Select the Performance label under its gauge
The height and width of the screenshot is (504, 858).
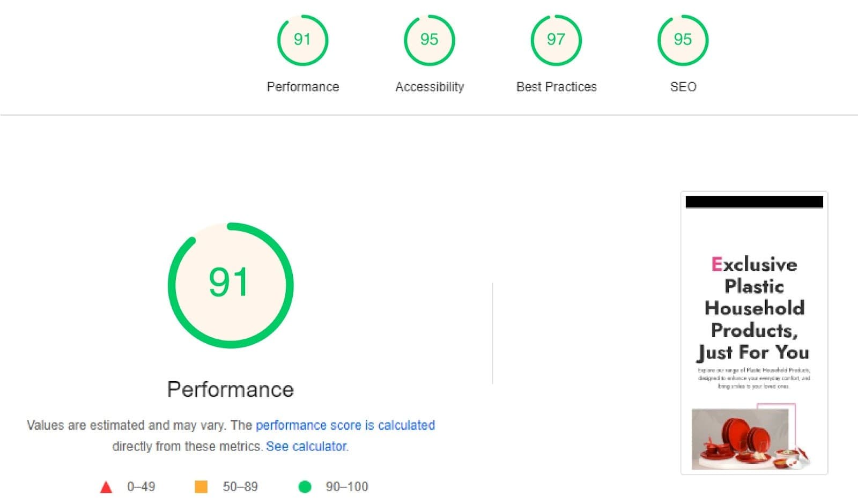pyautogui.click(x=302, y=86)
